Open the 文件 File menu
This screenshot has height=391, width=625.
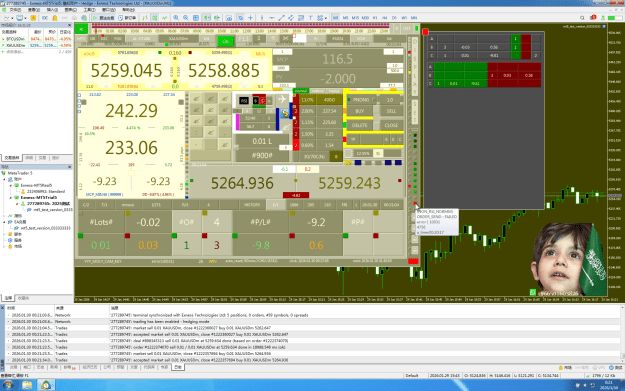(16, 10)
